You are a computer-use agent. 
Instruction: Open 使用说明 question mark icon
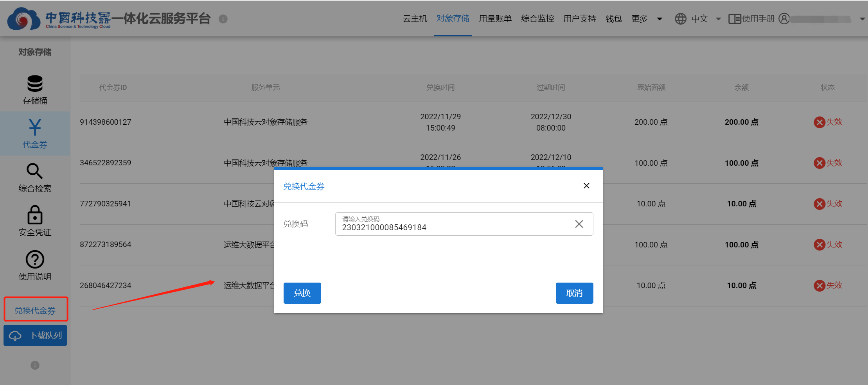click(x=35, y=259)
